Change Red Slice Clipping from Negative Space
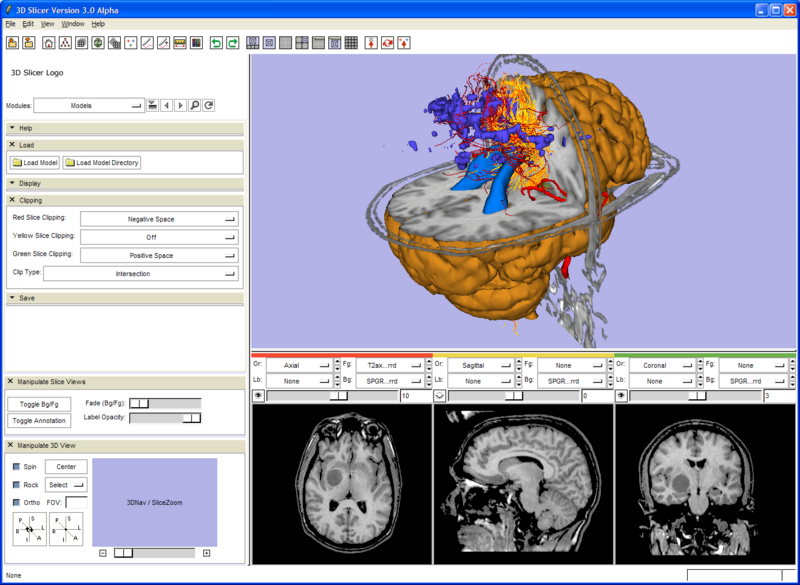 tap(161, 218)
